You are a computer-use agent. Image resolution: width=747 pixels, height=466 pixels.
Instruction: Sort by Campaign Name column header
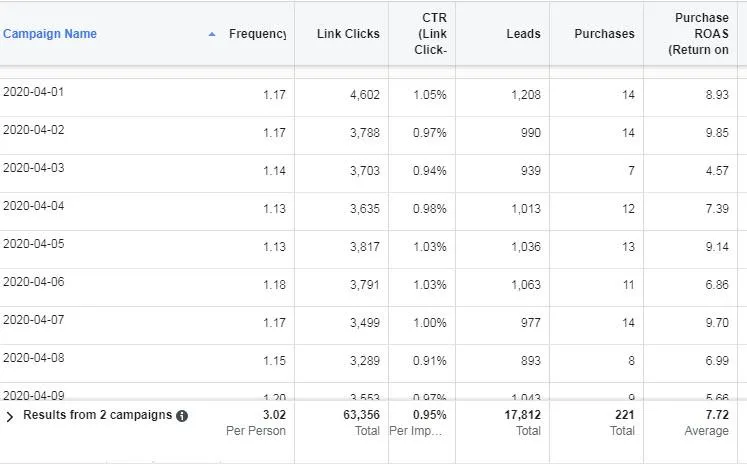[x=50, y=34]
